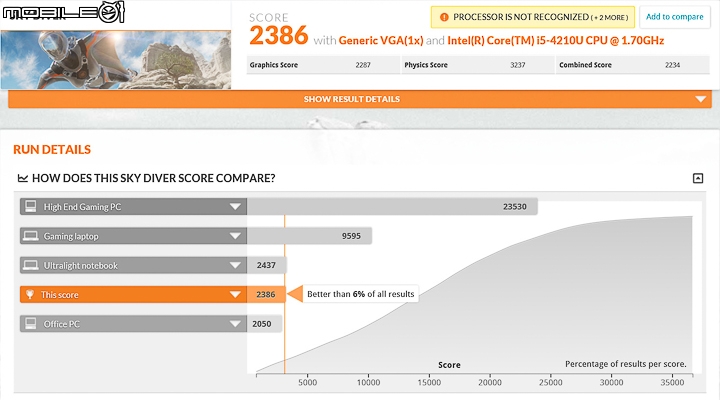
Task: Click the 20000 axis label on chart
Action: 489,383
